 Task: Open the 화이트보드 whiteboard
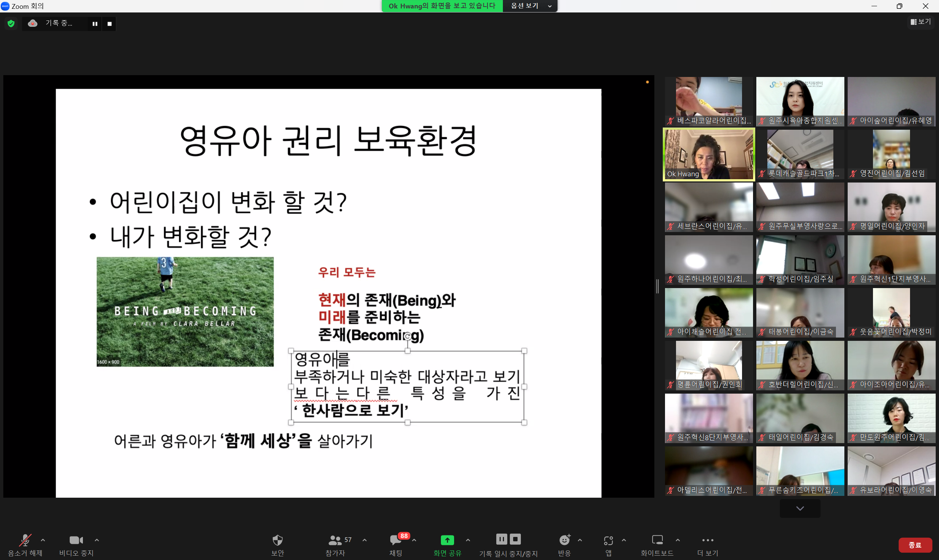(x=657, y=545)
